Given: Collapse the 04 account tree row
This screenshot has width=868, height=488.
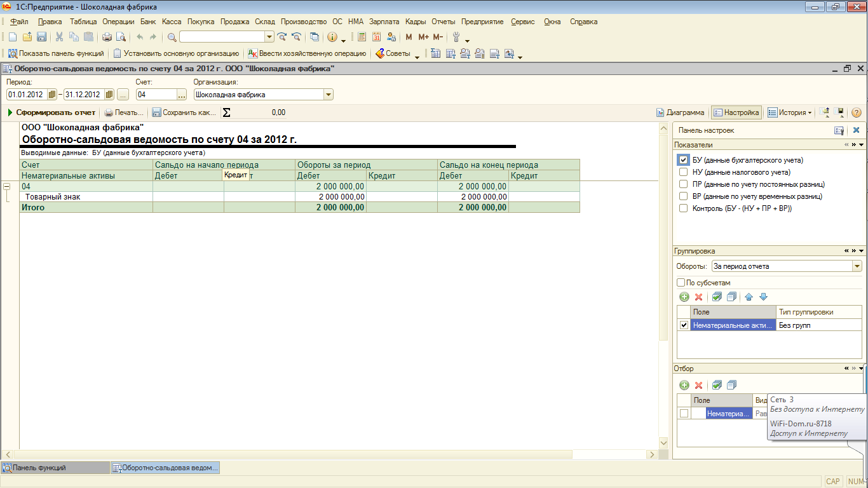Looking at the screenshot, I should [8, 187].
